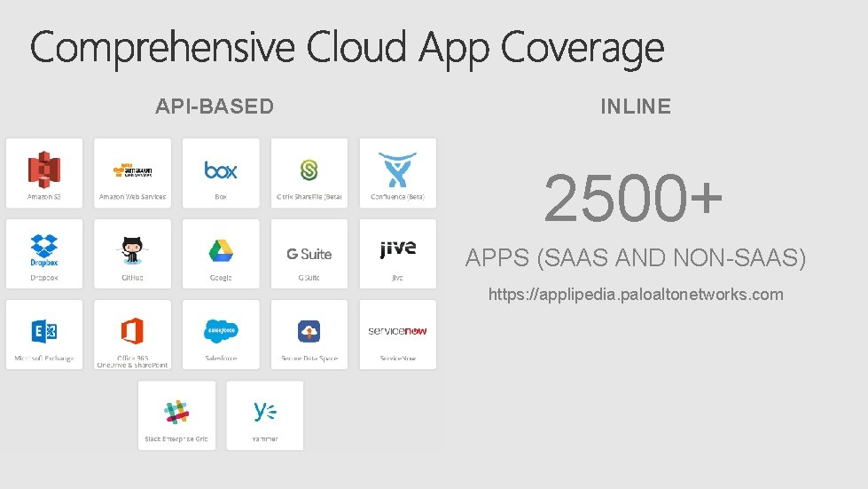The width and height of the screenshot is (868, 489).
Task: Click the Amazon S3 label text
Action: [x=44, y=197]
